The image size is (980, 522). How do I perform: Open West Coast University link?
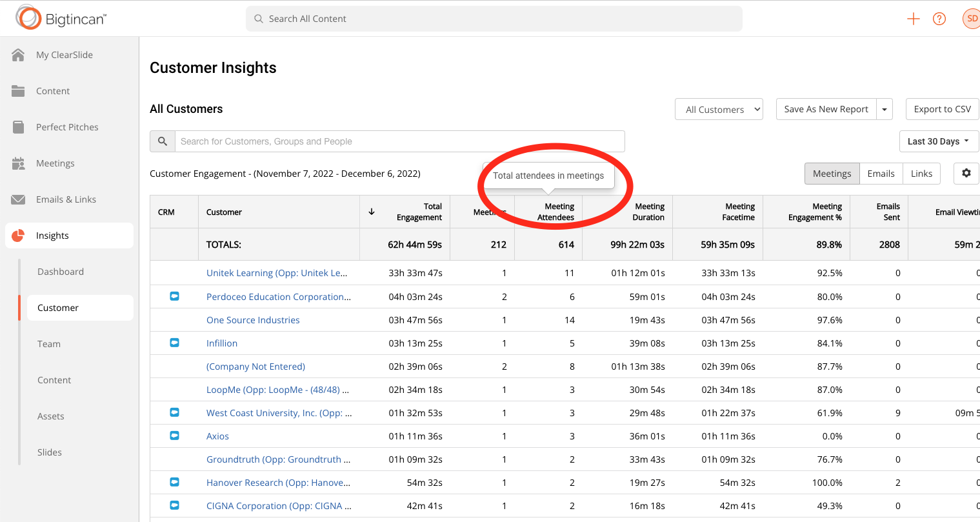tap(279, 413)
